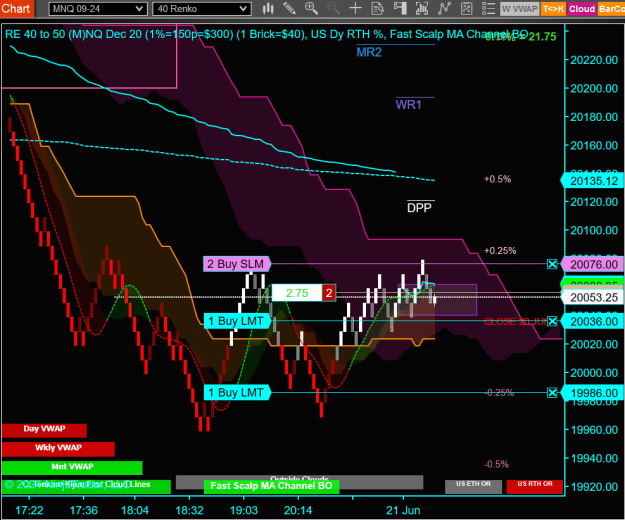Open the bar type chart style icon
The width and height of the screenshot is (625, 520).
pyautogui.click(x=268, y=8)
